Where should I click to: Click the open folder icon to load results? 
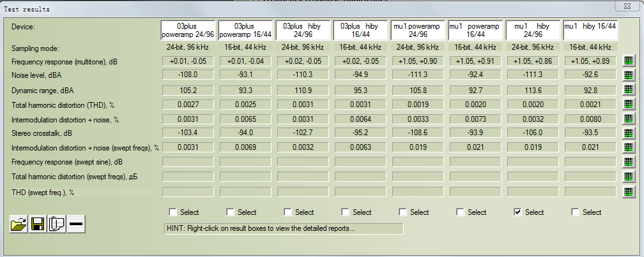click(x=19, y=225)
